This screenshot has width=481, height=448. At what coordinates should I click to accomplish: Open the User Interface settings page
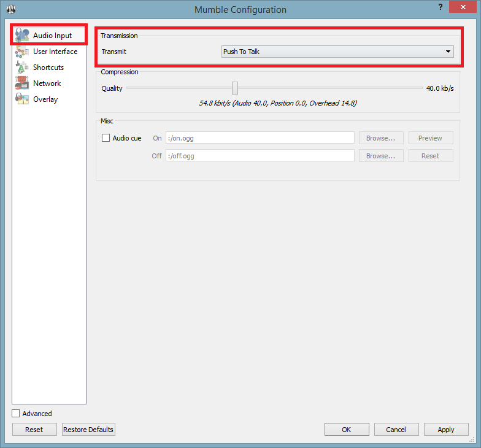pos(49,52)
